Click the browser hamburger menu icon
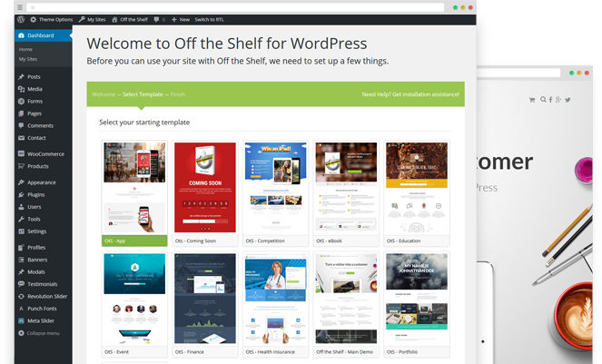The height and width of the screenshot is (364, 602). pyautogui.click(x=20, y=7)
